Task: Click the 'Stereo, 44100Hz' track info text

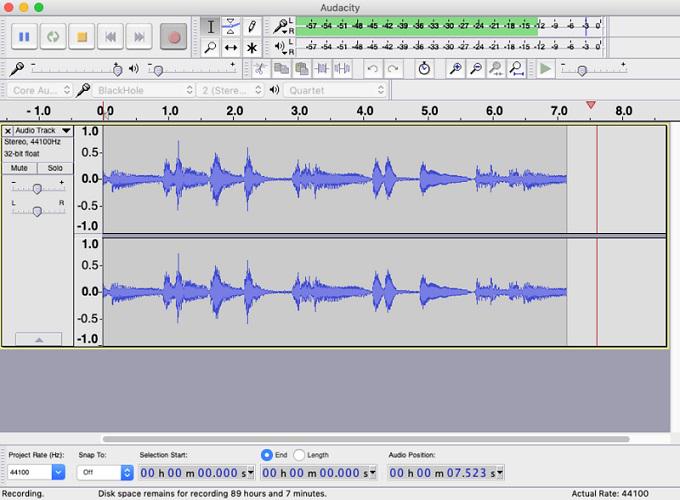Action: coord(32,142)
